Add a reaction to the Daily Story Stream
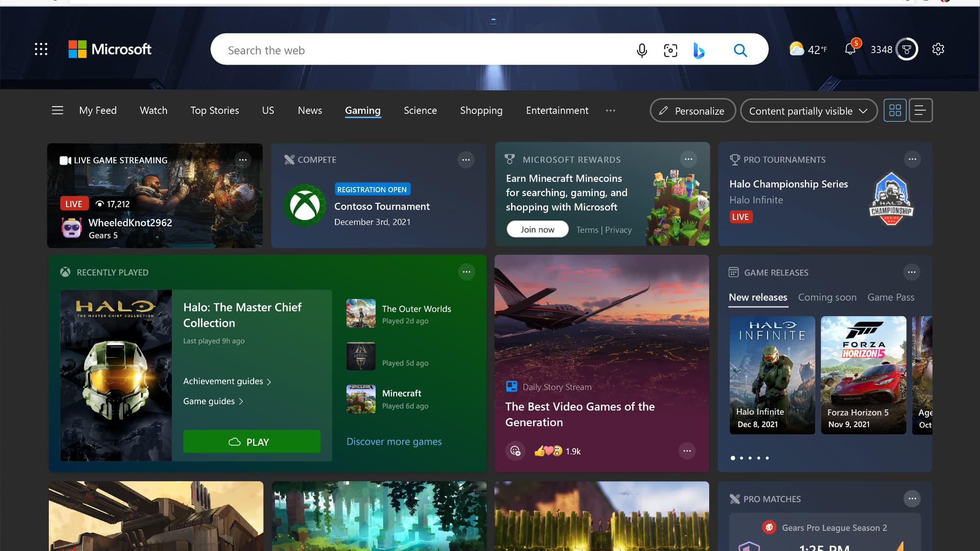 515,451
